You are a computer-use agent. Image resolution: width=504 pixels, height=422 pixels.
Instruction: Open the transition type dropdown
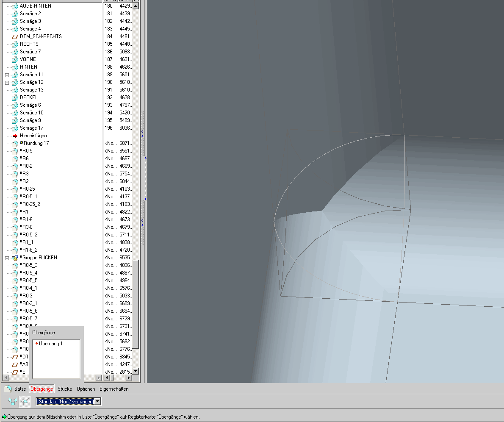click(x=97, y=401)
